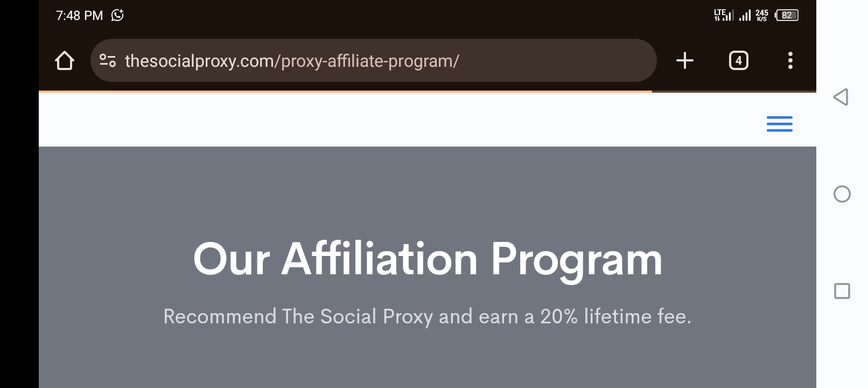Image resolution: width=868 pixels, height=388 pixels.
Task: Click the orange page loading progress bar
Action: (x=345, y=92)
